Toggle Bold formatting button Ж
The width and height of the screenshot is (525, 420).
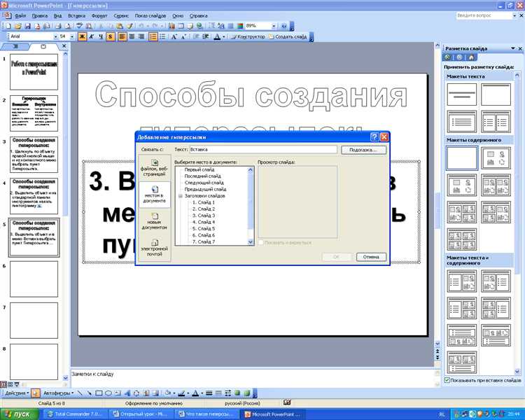(82, 36)
